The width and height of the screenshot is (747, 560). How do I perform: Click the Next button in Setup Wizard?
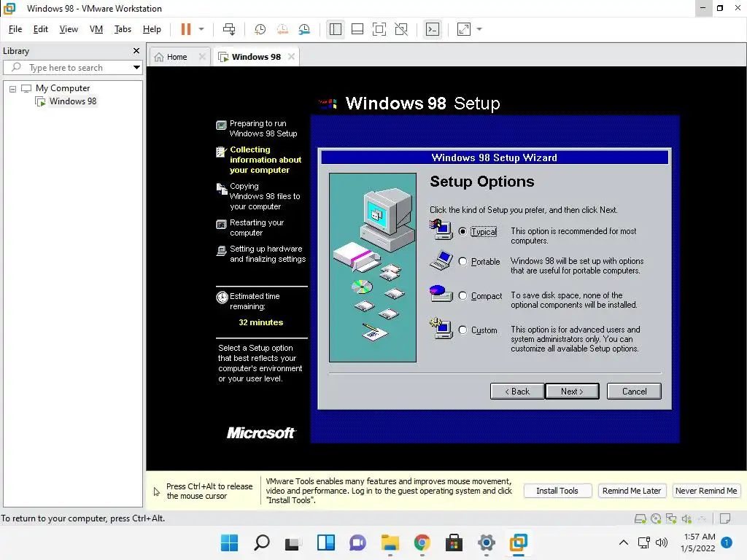[x=572, y=392]
